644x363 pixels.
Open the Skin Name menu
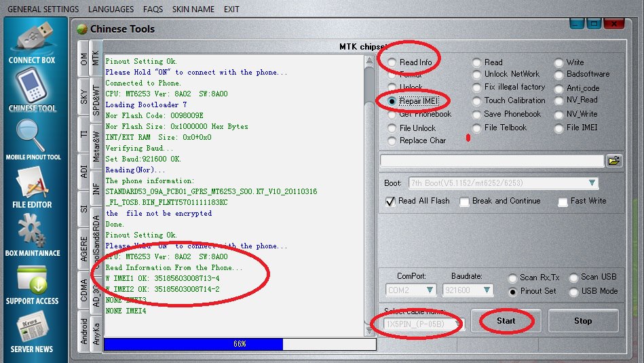(193, 9)
